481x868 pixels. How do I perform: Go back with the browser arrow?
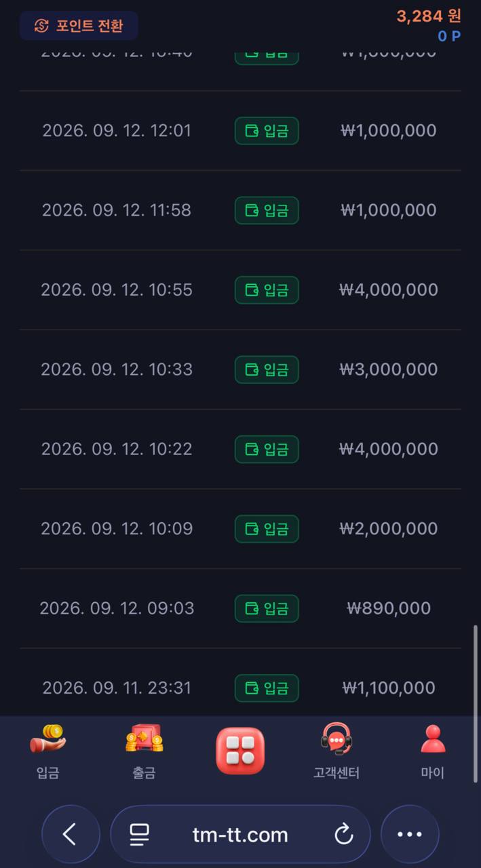(x=71, y=834)
